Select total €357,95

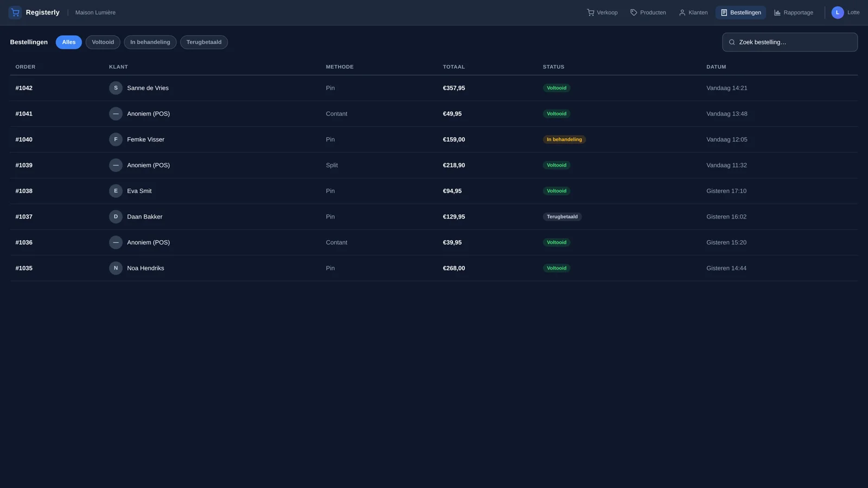454,88
